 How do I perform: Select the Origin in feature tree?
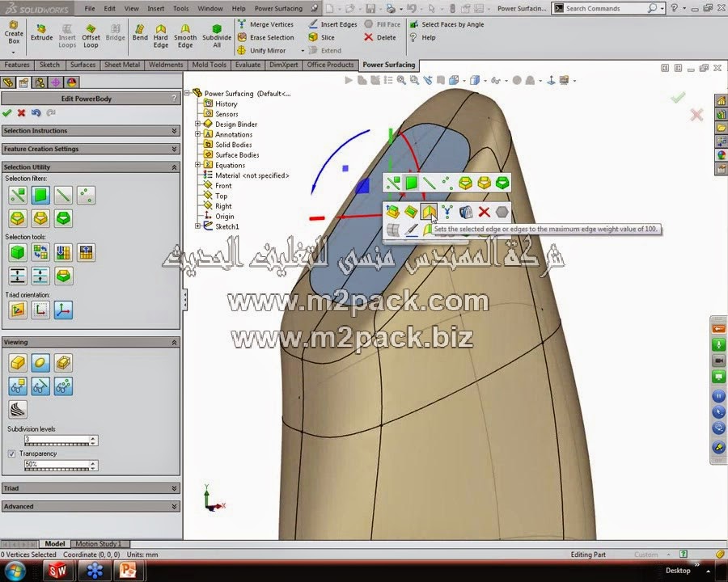pyautogui.click(x=219, y=217)
